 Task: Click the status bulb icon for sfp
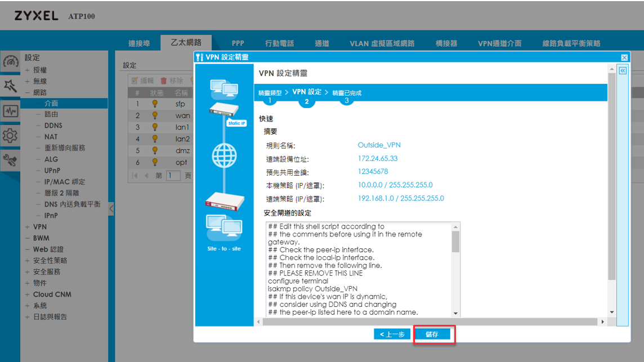pos(155,104)
